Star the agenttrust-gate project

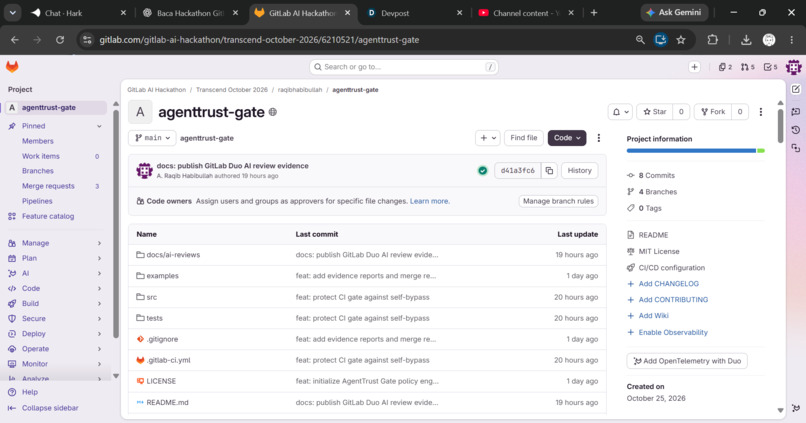(655, 112)
